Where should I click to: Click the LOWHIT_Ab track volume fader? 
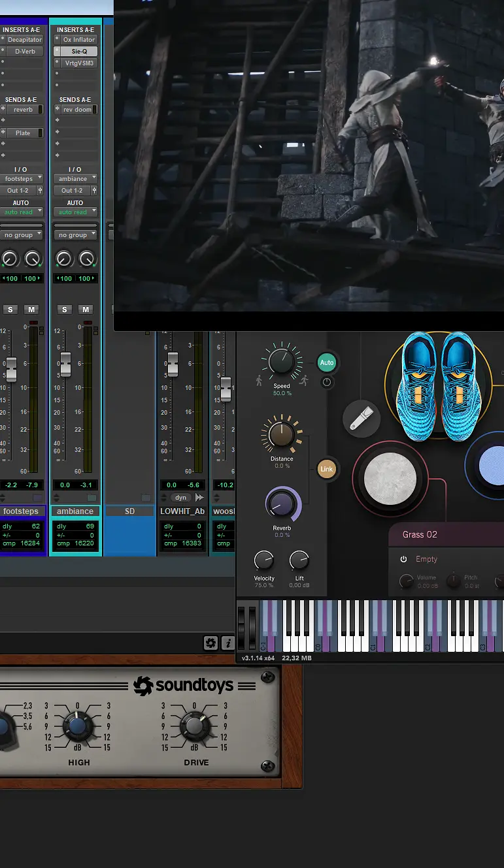pyautogui.click(x=173, y=364)
